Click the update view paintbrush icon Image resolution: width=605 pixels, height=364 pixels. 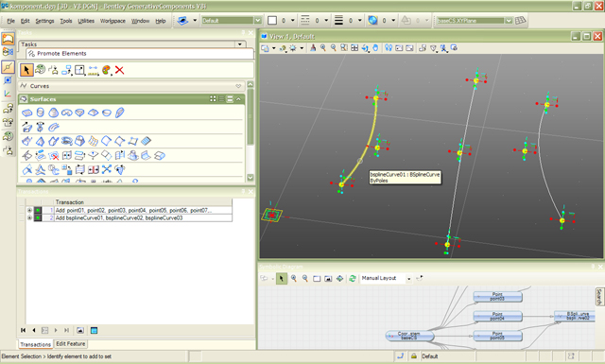click(313, 48)
